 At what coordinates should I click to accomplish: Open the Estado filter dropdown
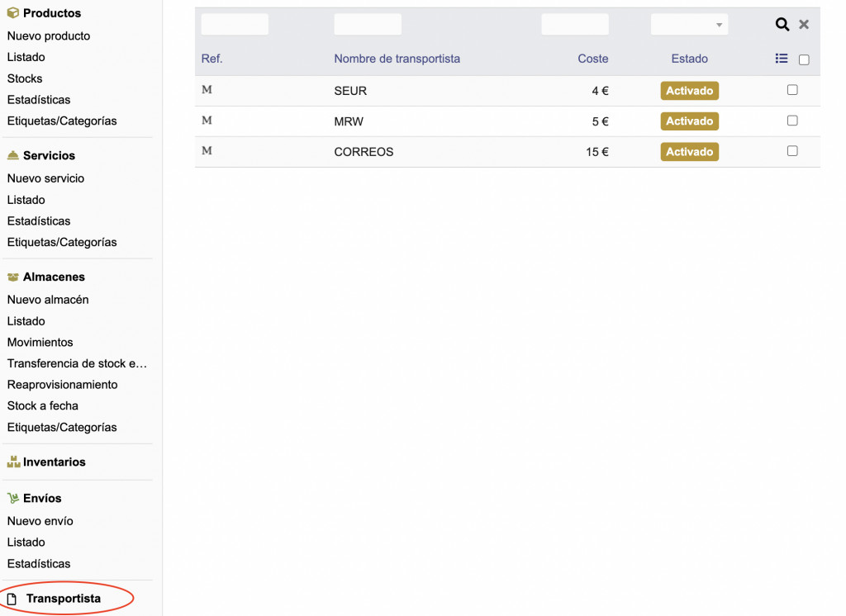coord(689,25)
